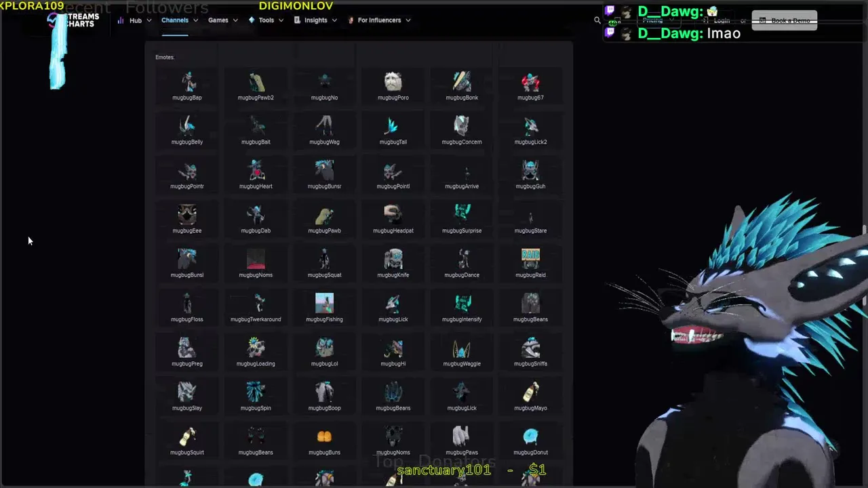
Task: Open the mugbugBunsr emote image
Action: pos(324,171)
